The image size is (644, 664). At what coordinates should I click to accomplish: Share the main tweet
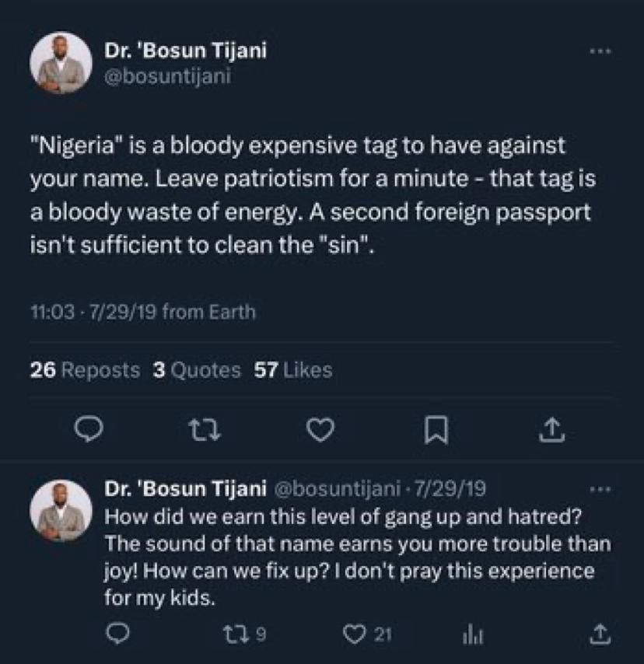pyautogui.click(x=554, y=428)
